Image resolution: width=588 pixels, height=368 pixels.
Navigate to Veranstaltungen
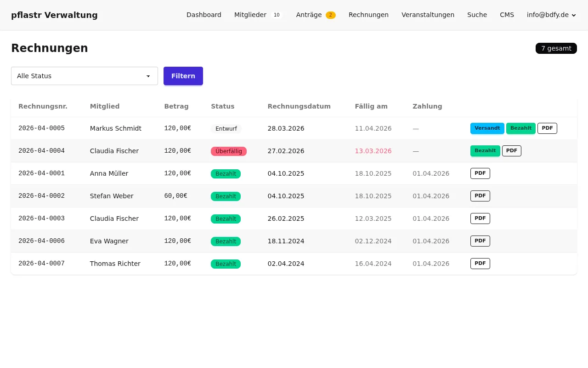(428, 15)
